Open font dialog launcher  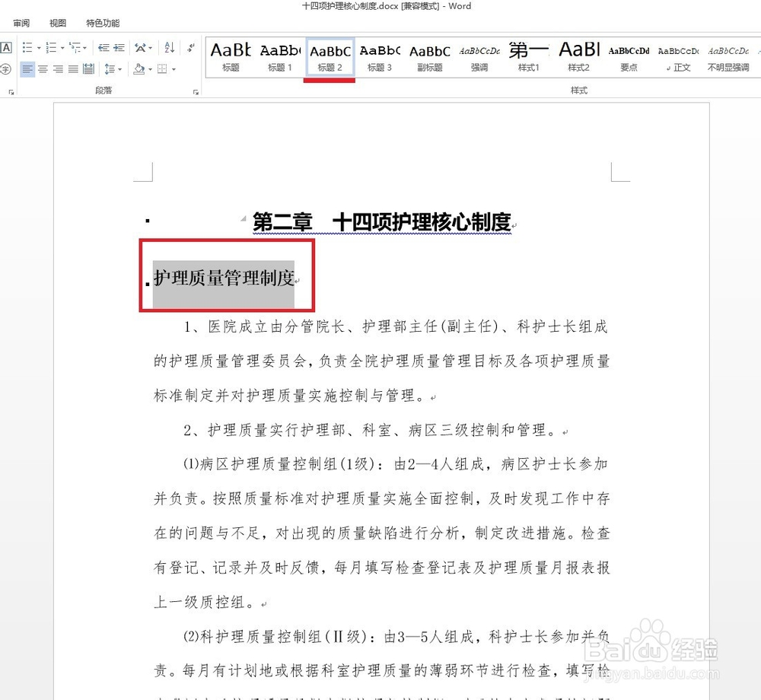(x=11, y=91)
